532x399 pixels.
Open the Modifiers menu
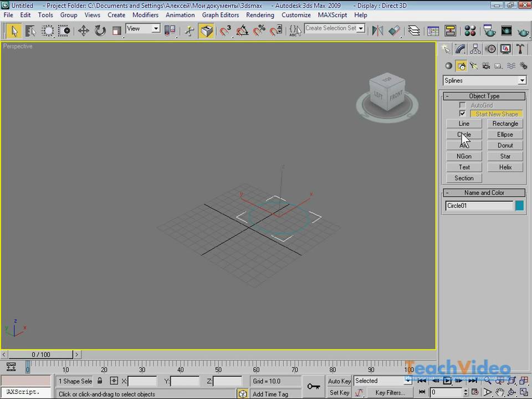tap(145, 15)
